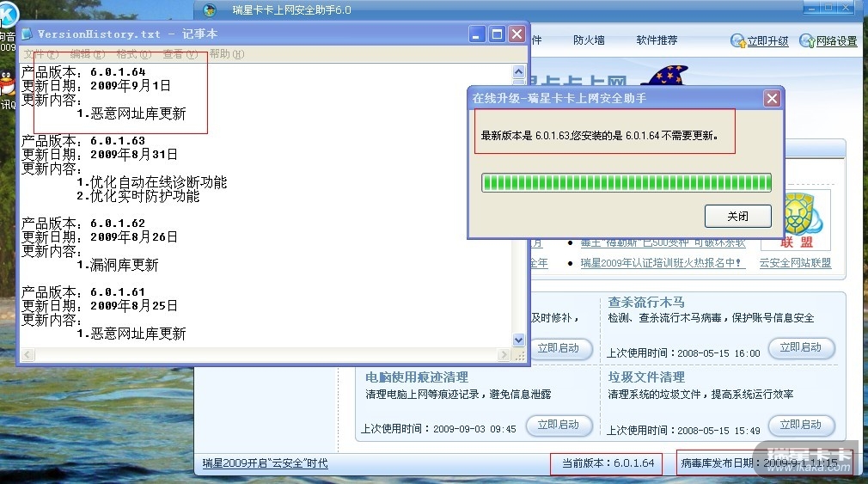Start 电脑使用痕迹清理 with 立即启动

(x=558, y=425)
